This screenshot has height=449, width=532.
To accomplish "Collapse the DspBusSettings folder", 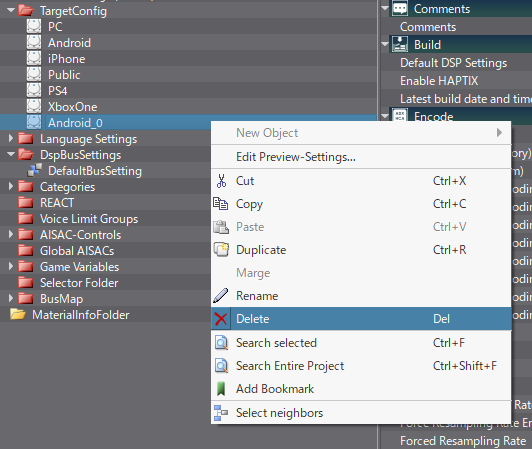I will 11,154.
